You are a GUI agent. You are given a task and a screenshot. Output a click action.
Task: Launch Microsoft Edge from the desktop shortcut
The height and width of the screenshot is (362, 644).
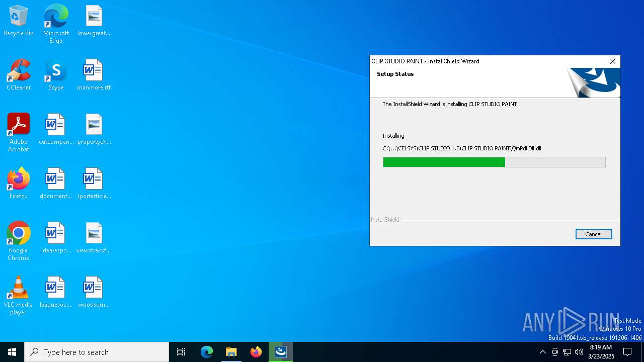[56, 24]
